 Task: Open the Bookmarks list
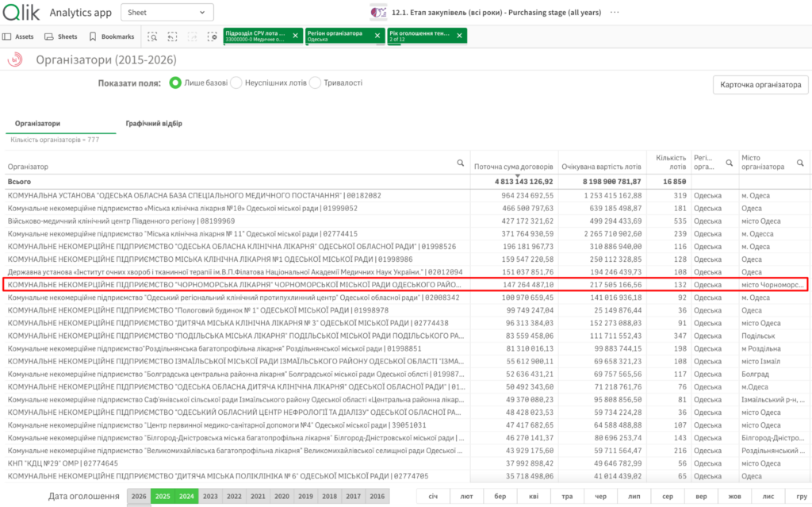[x=112, y=36]
